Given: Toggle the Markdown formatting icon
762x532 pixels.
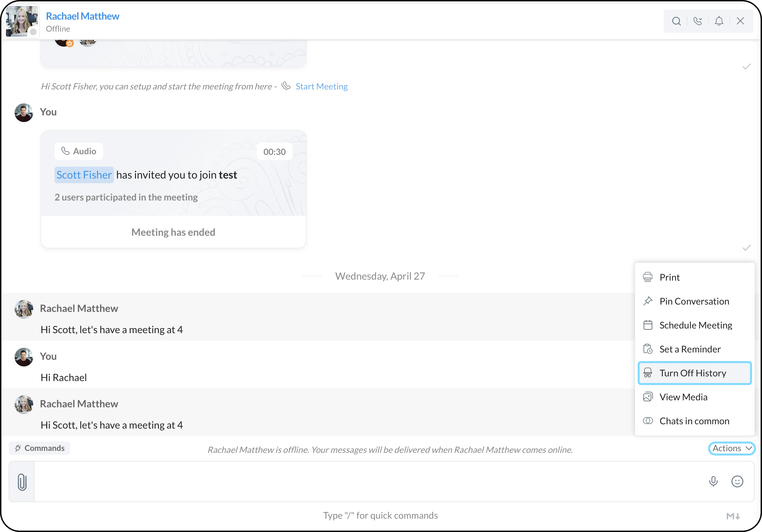Looking at the screenshot, I should pos(733,516).
